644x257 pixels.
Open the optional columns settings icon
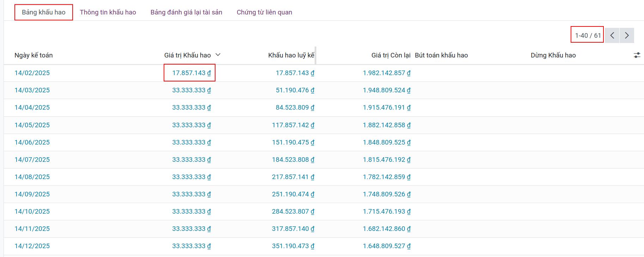[x=637, y=55]
